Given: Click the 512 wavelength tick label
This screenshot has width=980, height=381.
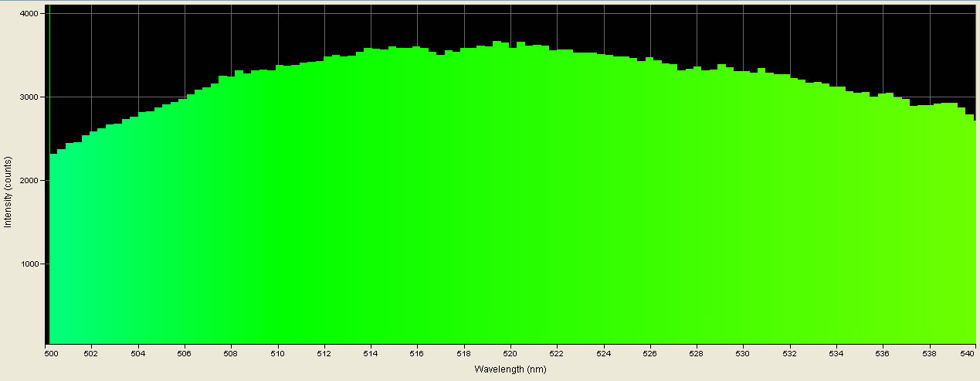Looking at the screenshot, I should (x=324, y=355).
